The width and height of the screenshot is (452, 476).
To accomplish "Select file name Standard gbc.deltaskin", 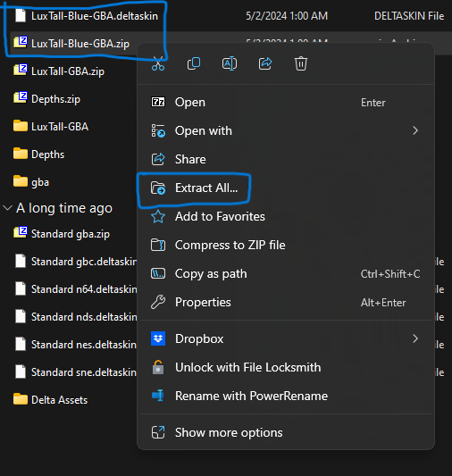I will pyautogui.click(x=84, y=262).
